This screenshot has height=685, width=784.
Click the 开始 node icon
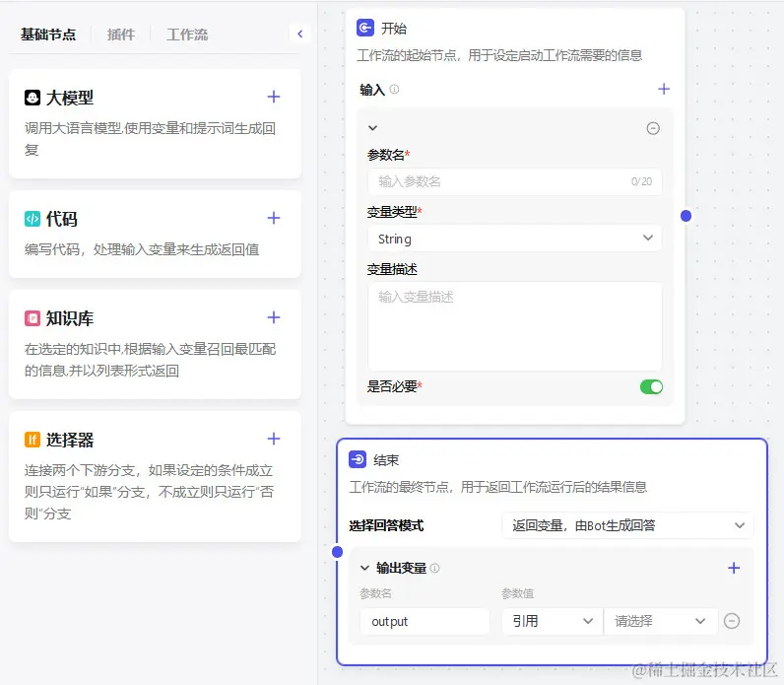(x=365, y=28)
